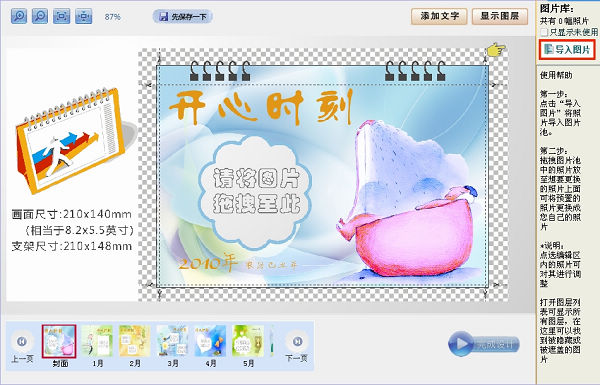The image size is (600, 385).
Task: Click the fourth zoom toolbar icon with arrows
Action: coord(84,16)
